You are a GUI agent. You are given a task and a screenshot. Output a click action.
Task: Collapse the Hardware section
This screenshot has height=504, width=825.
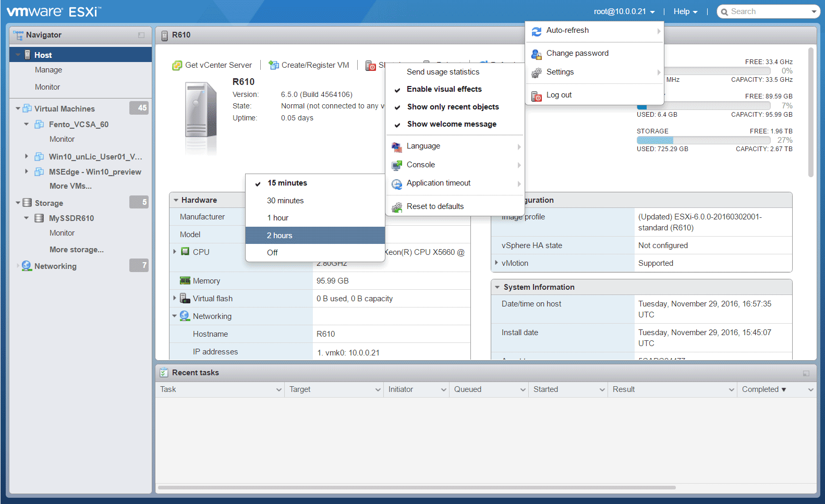tap(176, 200)
